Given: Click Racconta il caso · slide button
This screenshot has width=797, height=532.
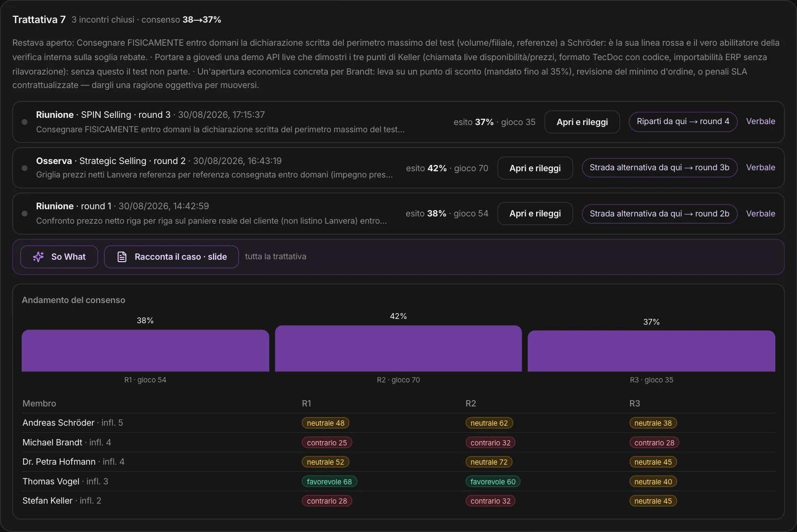Looking at the screenshot, I should 171,257.
